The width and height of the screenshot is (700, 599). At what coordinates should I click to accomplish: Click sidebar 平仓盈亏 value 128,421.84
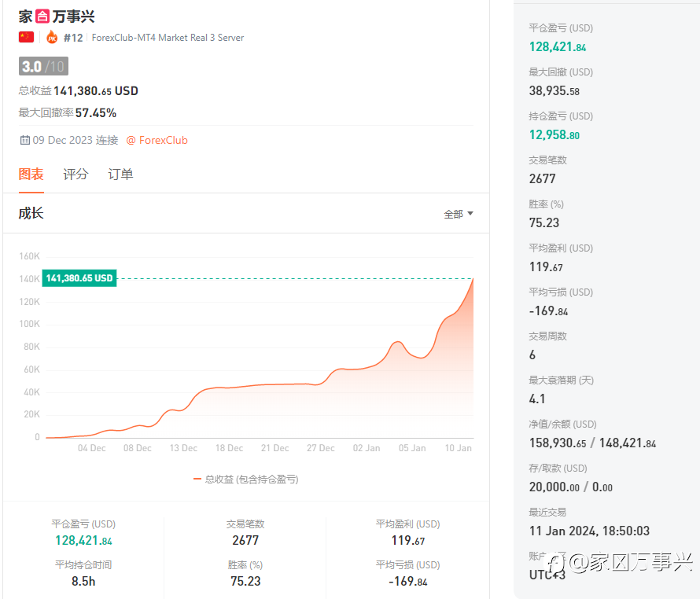click(558, 47)
